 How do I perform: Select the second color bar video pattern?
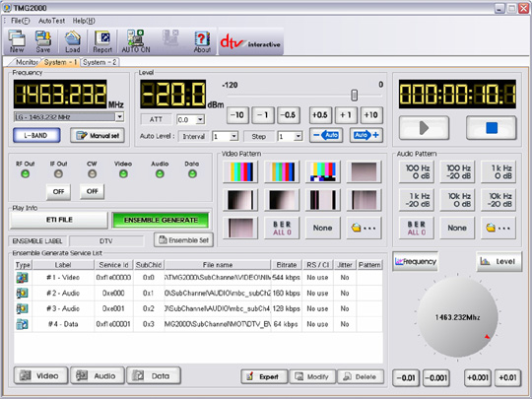(x=282, y=172)
